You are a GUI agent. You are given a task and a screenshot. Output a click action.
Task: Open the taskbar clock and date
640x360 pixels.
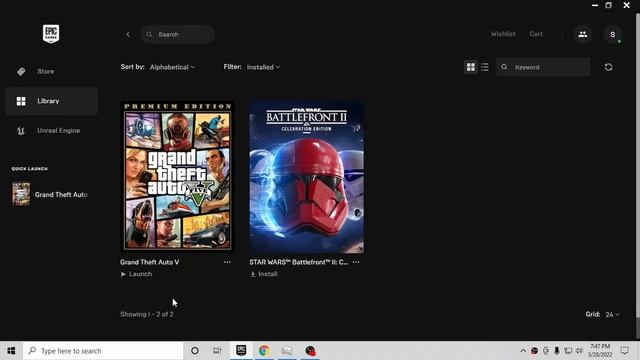tap(600, 351)
